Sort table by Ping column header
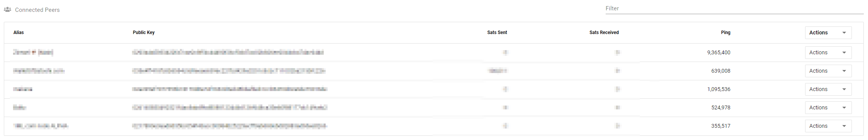The width and height of the screenshot is (868, 140). point(726,33)
